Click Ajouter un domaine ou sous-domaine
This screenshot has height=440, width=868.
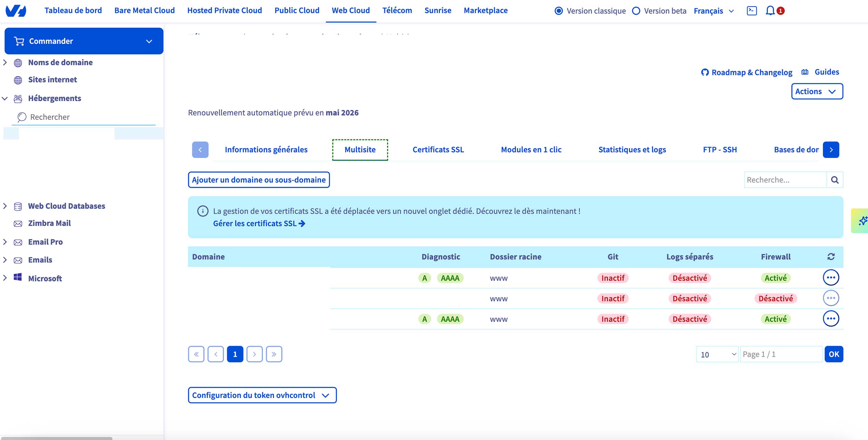point(259,179)
